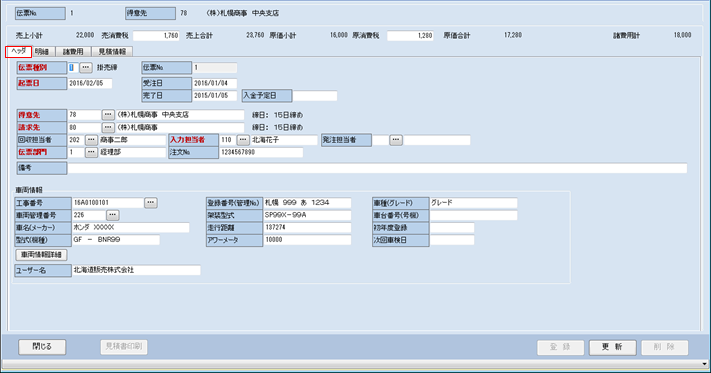Click the 原価合計 value 17,280

coord(513,35)
